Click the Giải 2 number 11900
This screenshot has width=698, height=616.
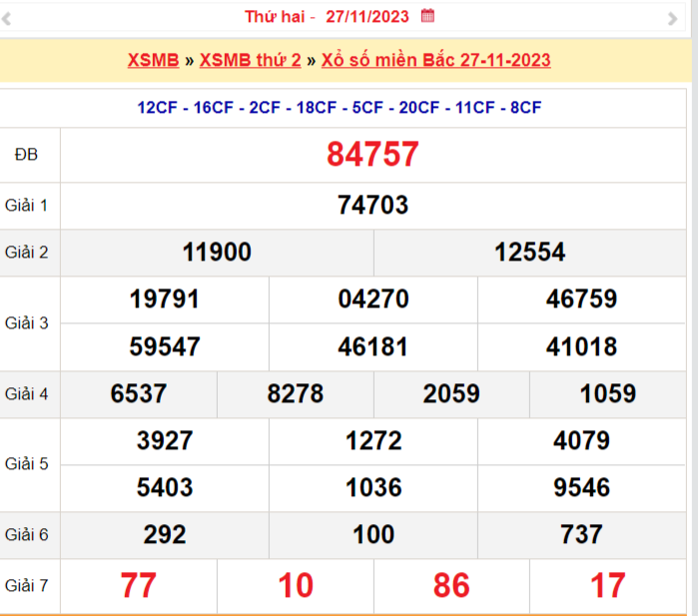click(217, 253)
